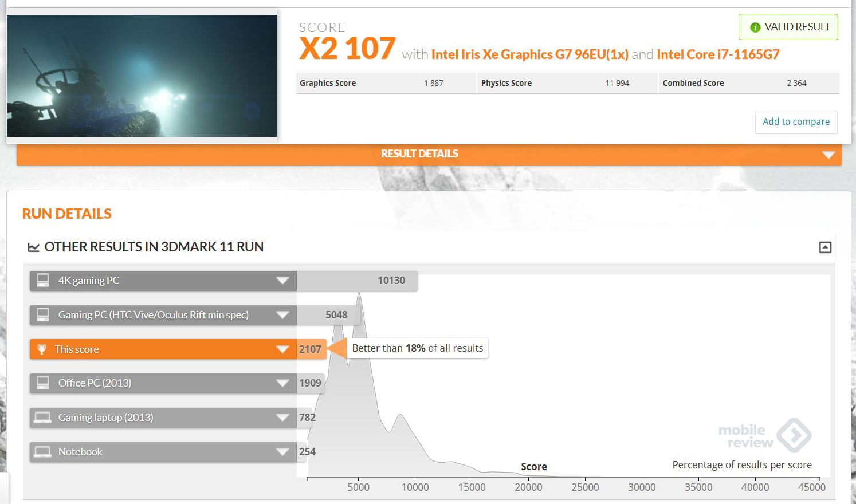Expand the Notebook dropdown arrow
The width and height of the screenshot is (856, 504).
(282, 452)
